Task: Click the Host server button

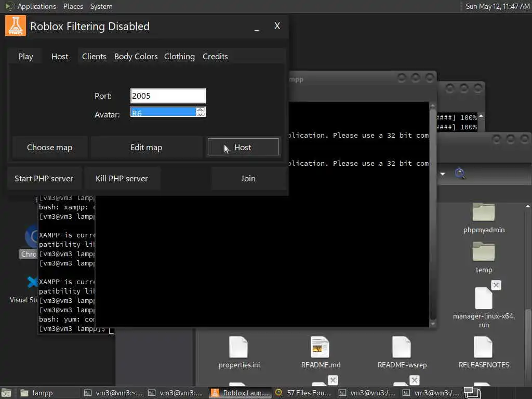Action: [x=243, y=147]
